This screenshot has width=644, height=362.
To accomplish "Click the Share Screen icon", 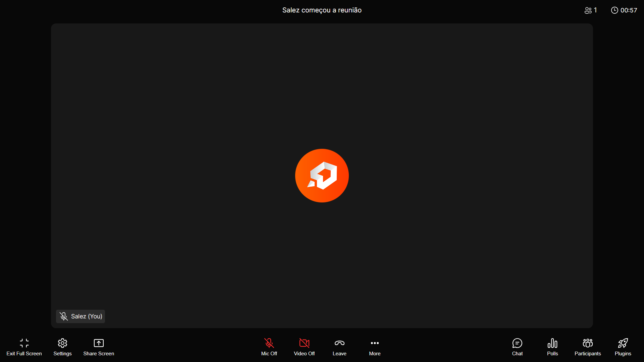I will pos(99,343).
